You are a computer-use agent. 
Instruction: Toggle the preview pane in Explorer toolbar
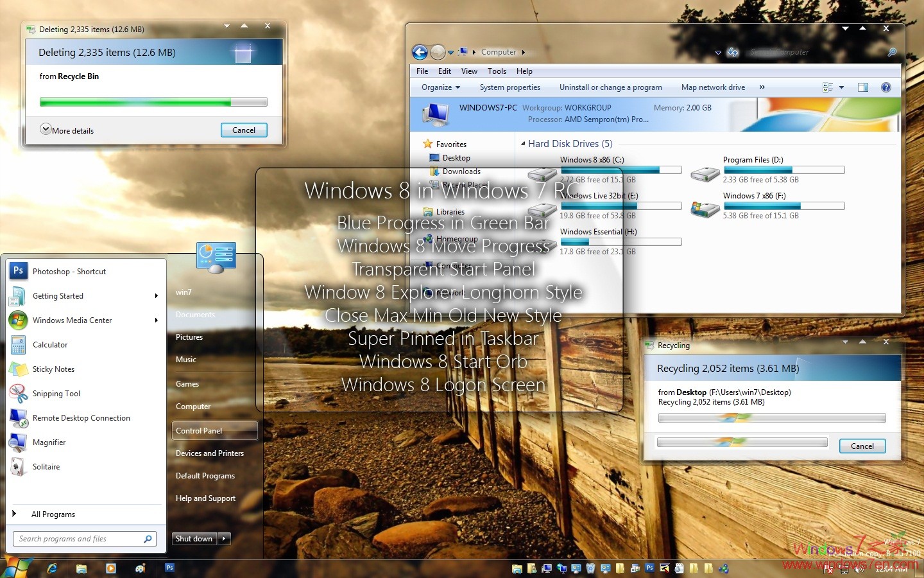click(863, 87)
